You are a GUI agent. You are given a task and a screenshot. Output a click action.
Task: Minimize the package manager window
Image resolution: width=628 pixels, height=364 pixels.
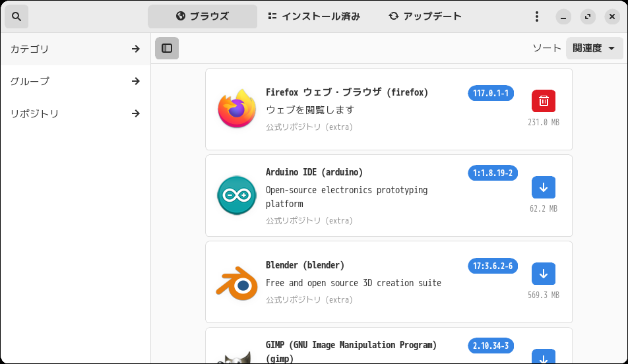tap(563, 17)
